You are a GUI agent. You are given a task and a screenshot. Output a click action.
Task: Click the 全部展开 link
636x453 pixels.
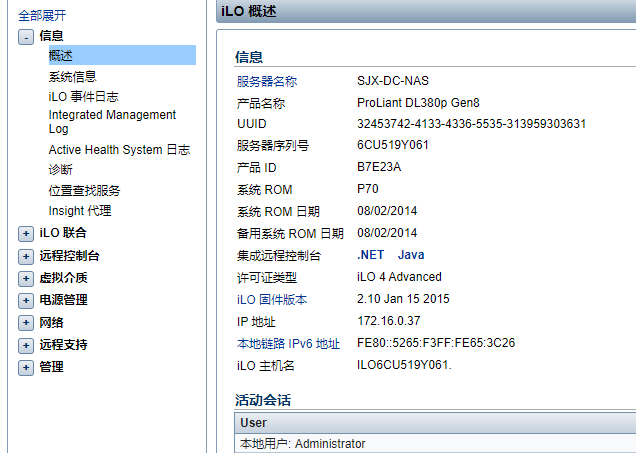tap(42, 16)
